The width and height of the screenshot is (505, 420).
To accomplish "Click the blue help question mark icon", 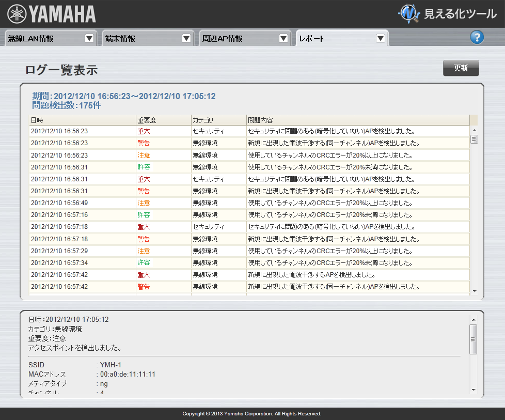I will click(x=477, y=37).
